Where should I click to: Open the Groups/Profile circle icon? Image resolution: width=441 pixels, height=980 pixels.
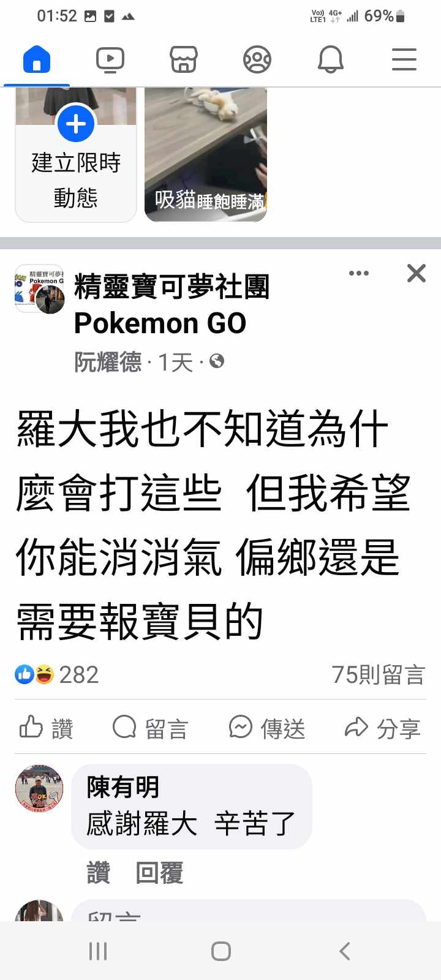coord(257,60)
